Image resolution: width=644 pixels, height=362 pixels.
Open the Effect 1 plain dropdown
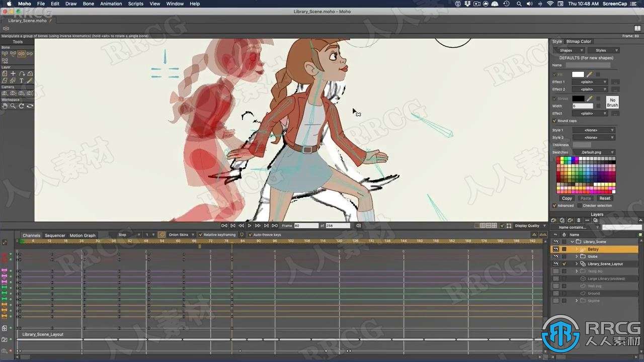point(590,82)
